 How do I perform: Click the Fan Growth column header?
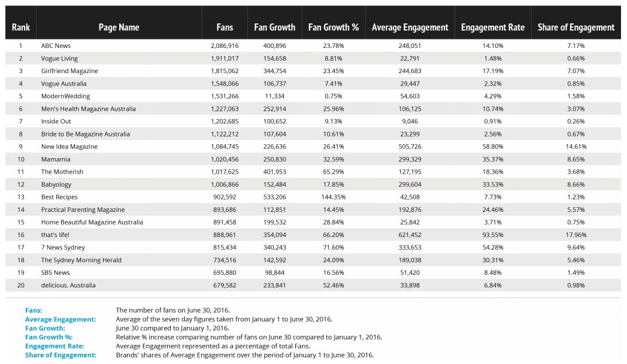click(274, 27)
